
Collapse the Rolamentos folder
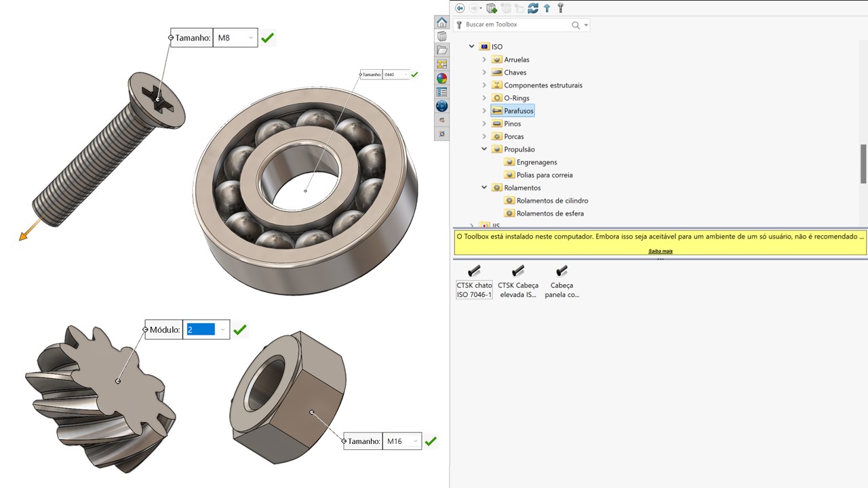click(484, 188)
